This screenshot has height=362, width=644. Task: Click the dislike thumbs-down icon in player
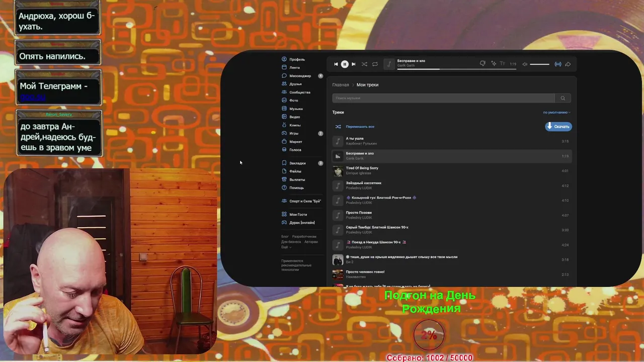(x=482, y=64)
